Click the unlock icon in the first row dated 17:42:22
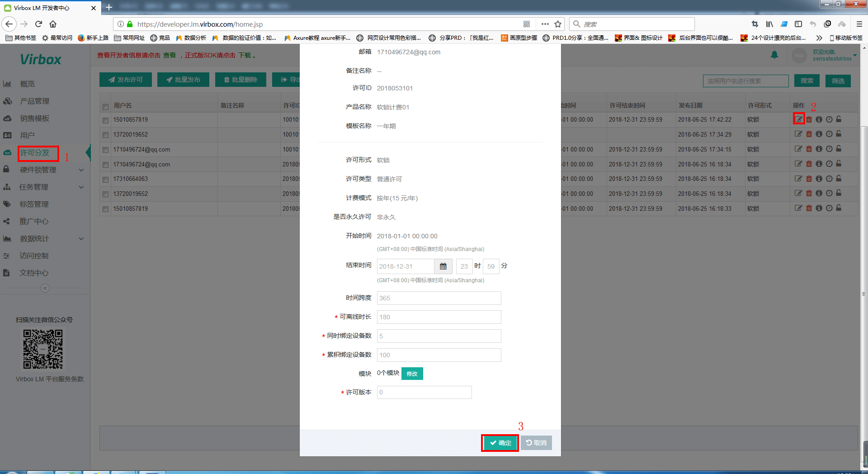Image resolution: width=868 pixels, height=474 pixels. [x=839, y=119]
